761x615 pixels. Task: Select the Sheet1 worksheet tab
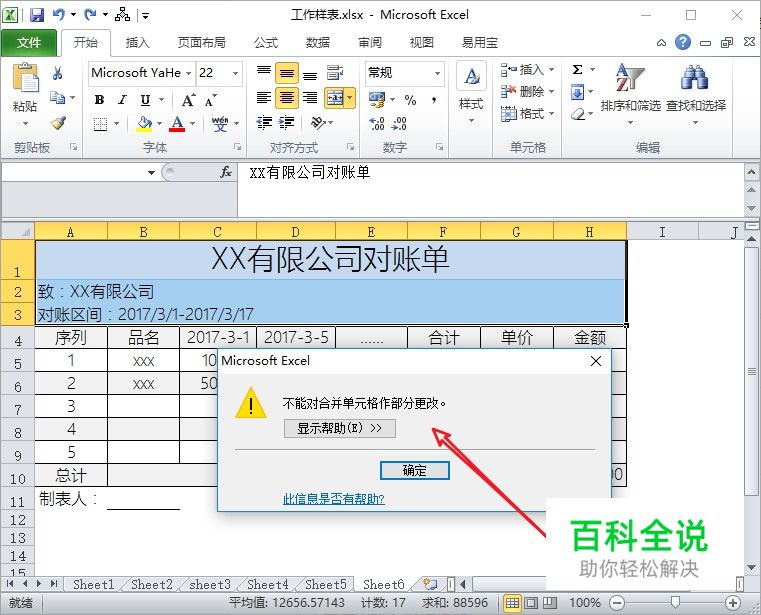pos(93,584)
